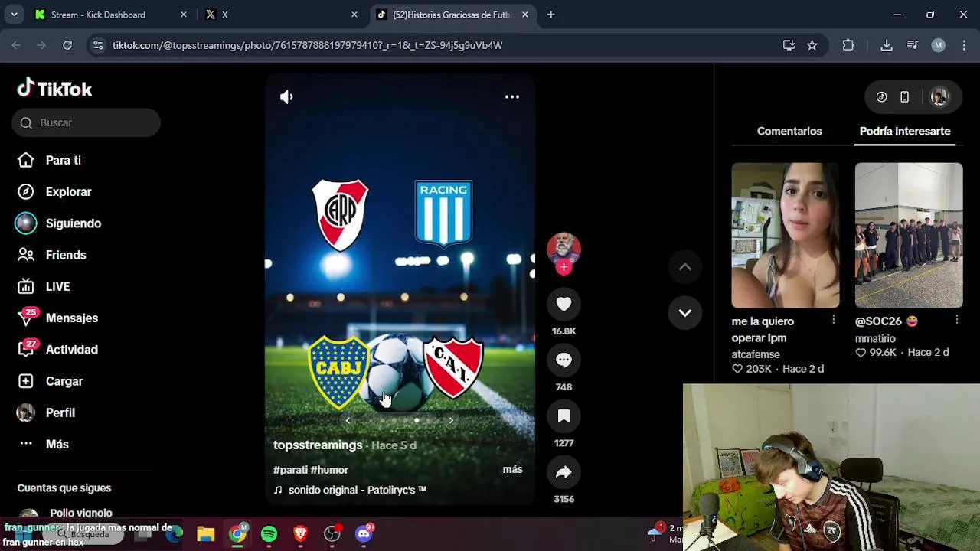The height and width of the screenshot is (551, 980).
Task: Open the topsstreamings username link
Action: coord(318,445)
